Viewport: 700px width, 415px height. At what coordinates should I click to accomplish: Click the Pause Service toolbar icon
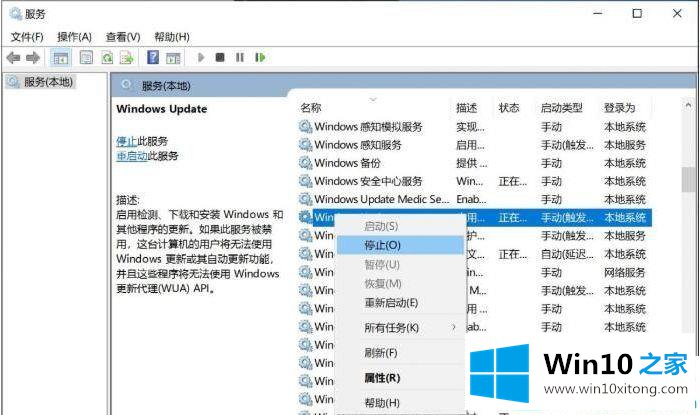(x=240, y=58)
